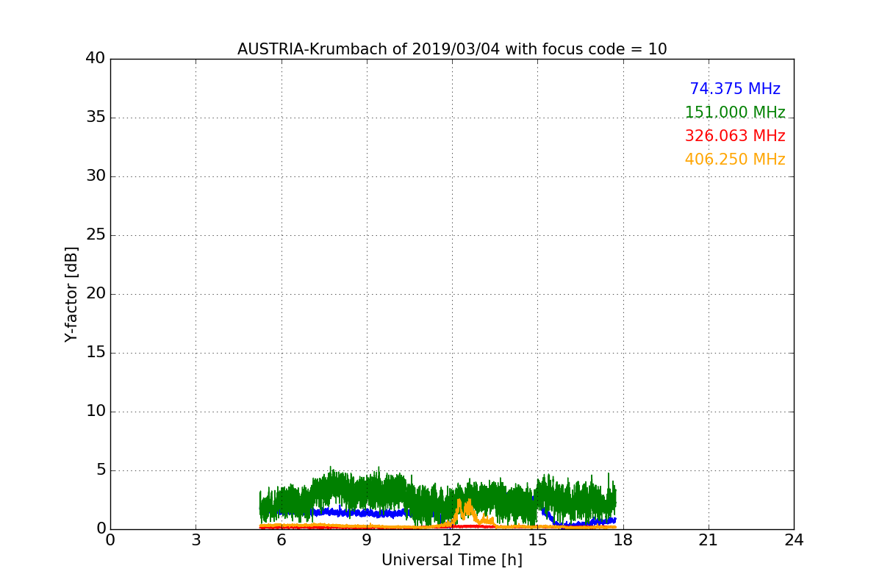Click the x-axis tick label 9

tap(367, 540)
